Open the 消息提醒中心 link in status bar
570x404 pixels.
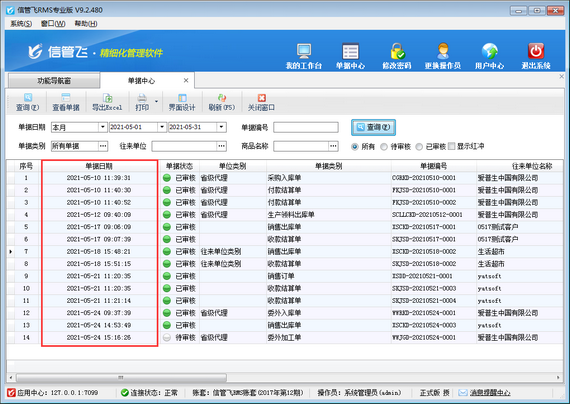490,393
